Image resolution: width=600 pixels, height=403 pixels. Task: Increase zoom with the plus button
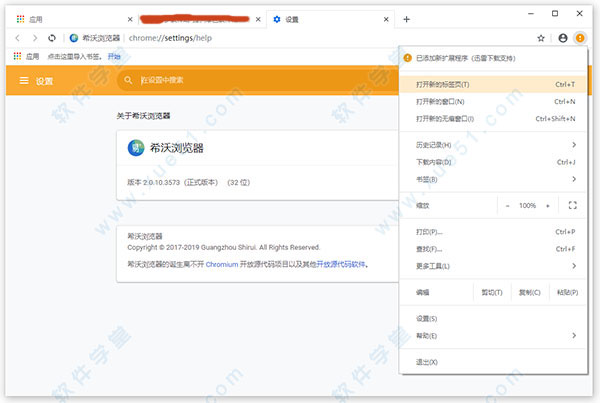[548, 206]
